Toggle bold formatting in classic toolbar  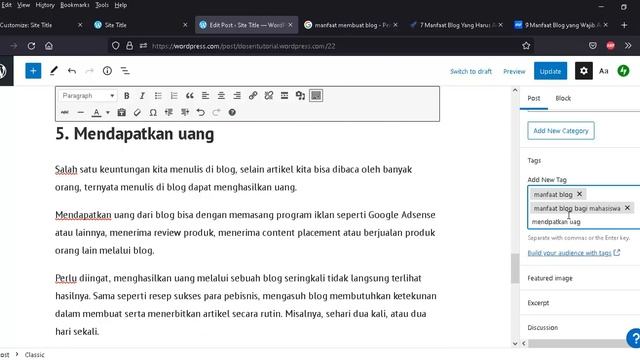click(x=127, y=96)
